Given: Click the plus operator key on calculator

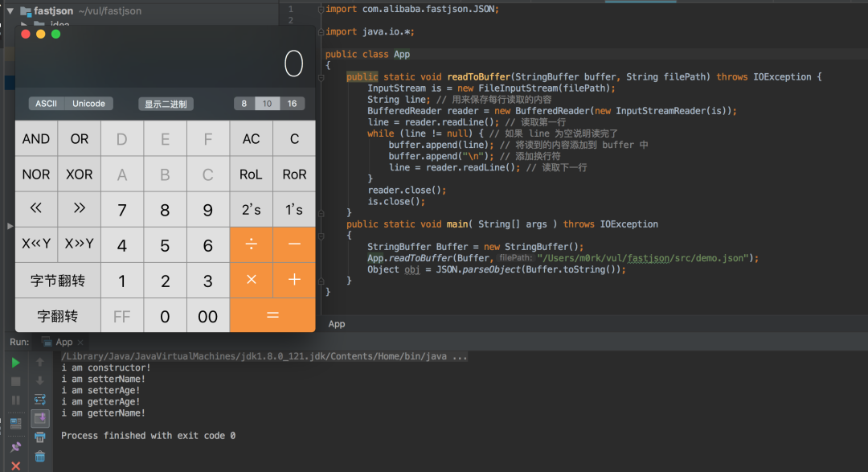Looking at the screenshot, I should tap(294, 280).
